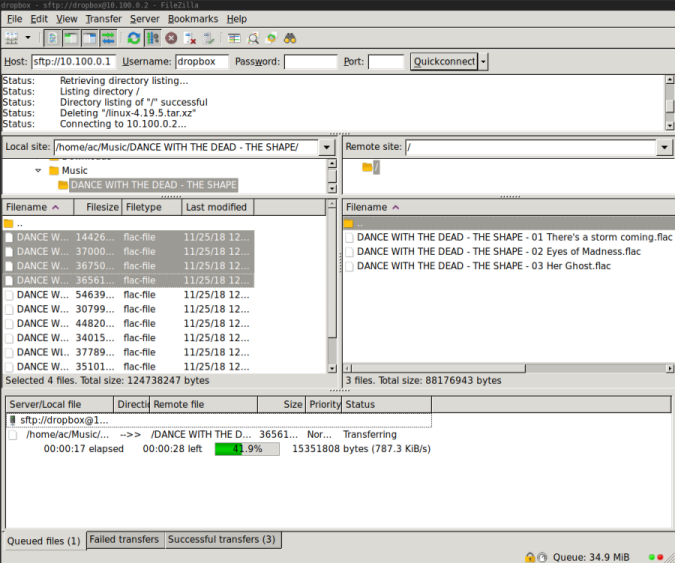Open the View menu
Image resolution: width=675 pixels, height=563 pixels.
[66, 19]
